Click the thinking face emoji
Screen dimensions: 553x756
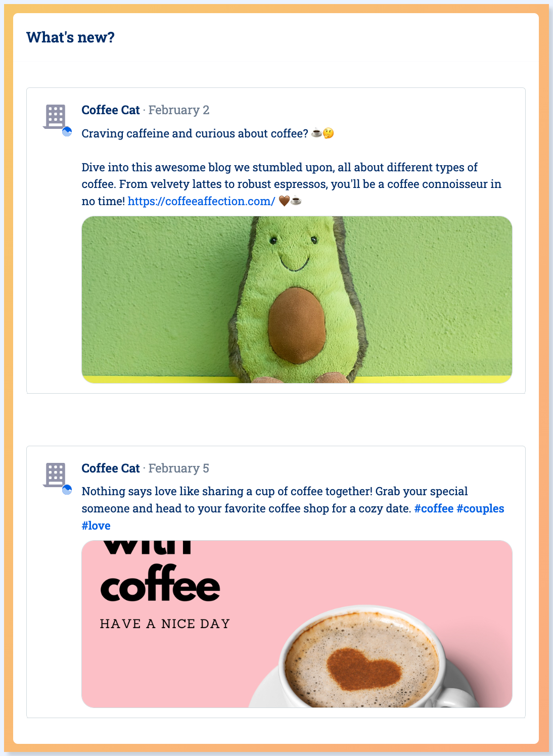tap(329, 133)
